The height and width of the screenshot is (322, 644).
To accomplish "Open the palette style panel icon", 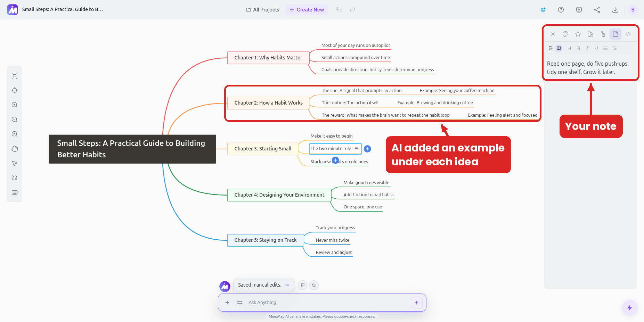I will 565,34.
